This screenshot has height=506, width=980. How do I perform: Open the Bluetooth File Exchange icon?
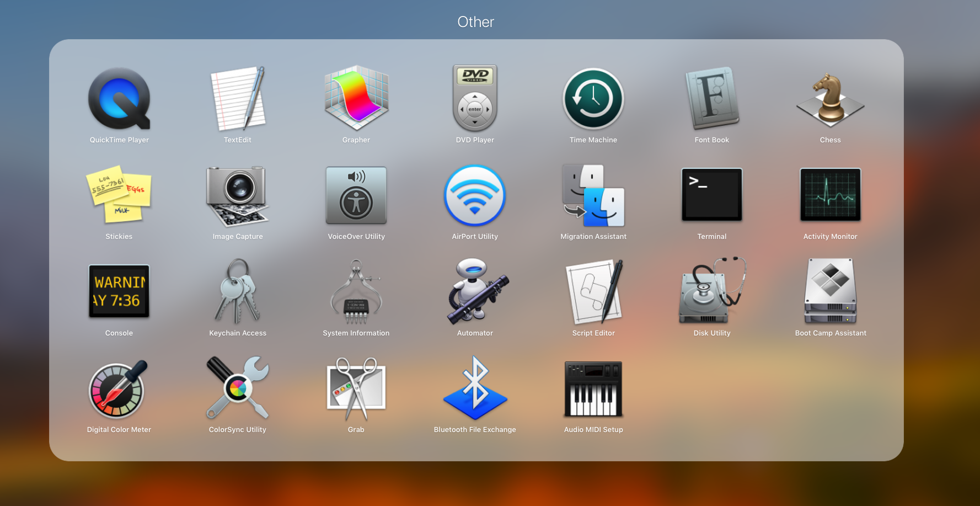475,388
